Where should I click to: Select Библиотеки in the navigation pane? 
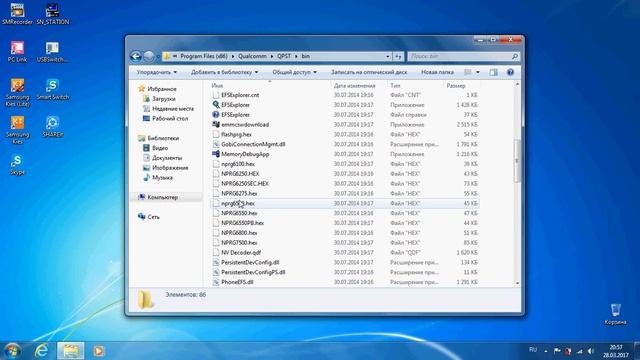163,138
